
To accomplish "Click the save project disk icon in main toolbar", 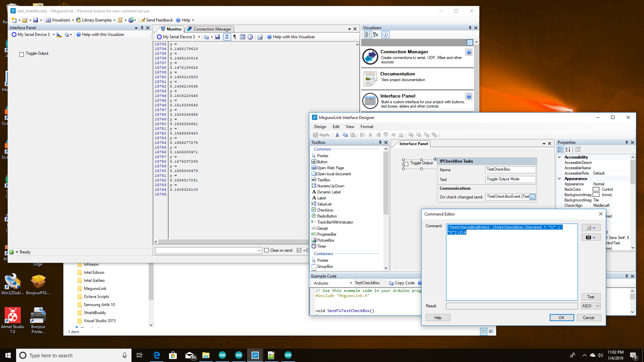I will pos(36,20).
